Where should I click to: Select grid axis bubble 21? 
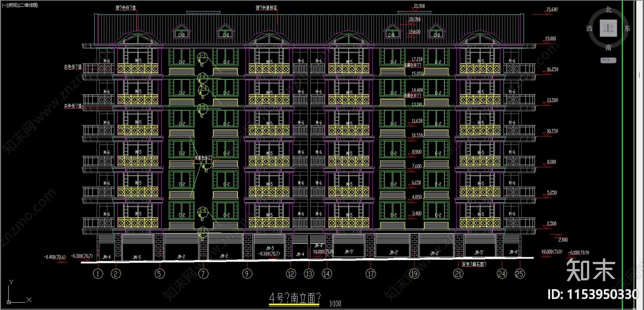coord(458,274)
